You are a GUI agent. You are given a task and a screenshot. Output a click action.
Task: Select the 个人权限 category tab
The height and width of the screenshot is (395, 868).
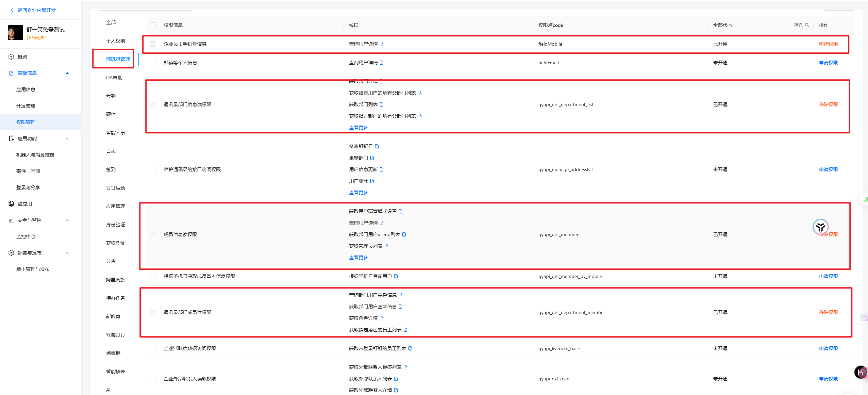[115, 41]
